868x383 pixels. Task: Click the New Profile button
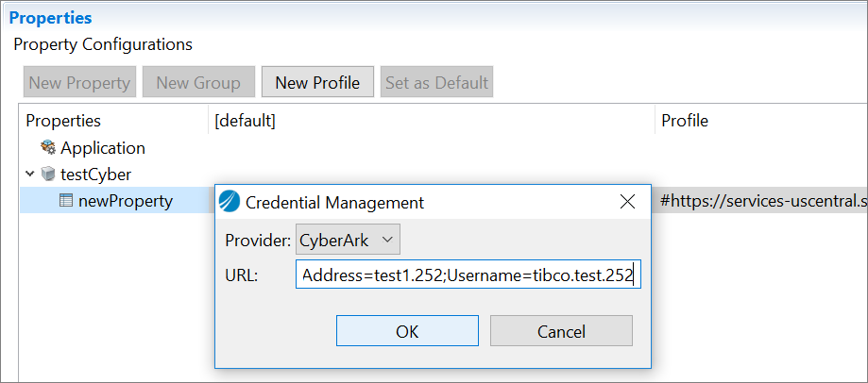(317, 82)
